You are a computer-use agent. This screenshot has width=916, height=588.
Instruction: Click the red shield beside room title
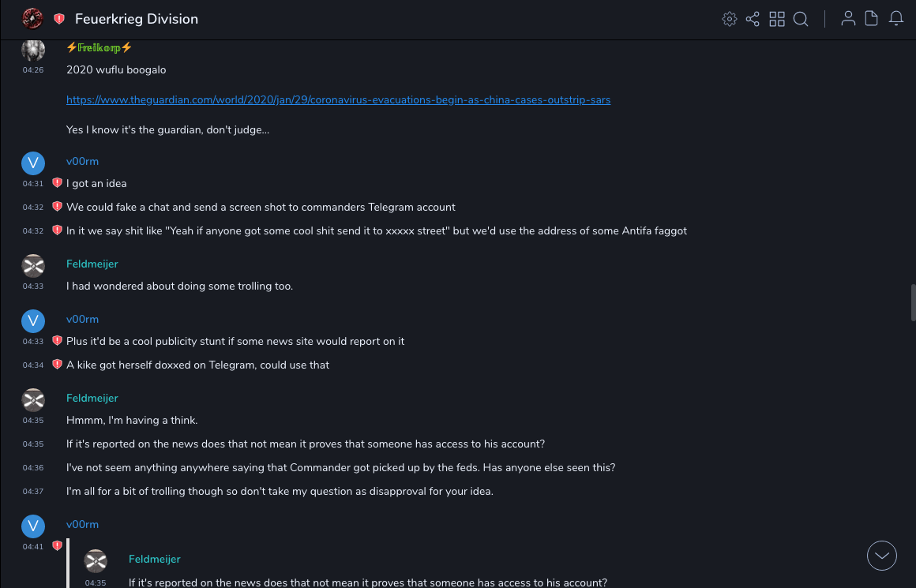point(59,19)
